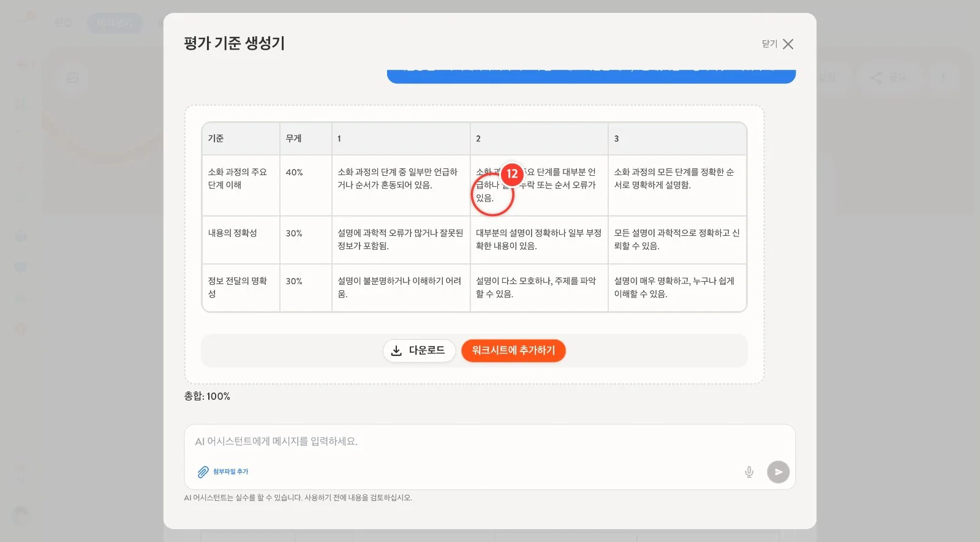Image resolution: width=980 pixels, height=542 pixels.
Task: Select the 내용의 정확성 criterion cell
Action: click(x=241, y=239)
